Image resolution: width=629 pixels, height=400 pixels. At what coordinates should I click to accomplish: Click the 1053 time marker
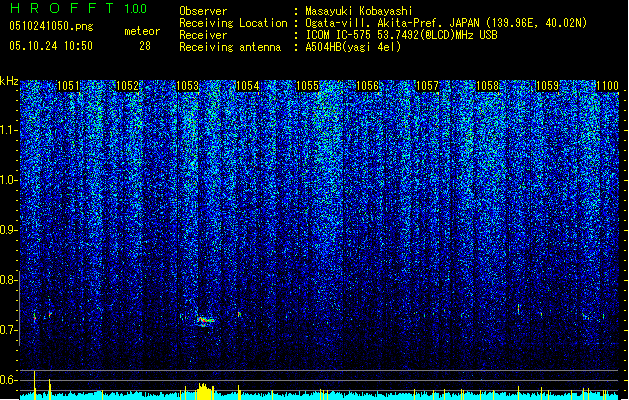click(188, 86)
